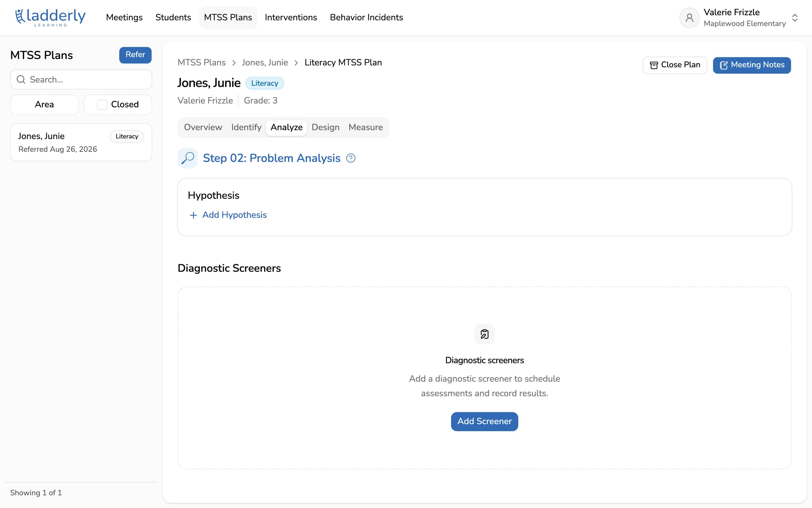Click the Refer button
The width and height of the screenshot is (812, 508).
pyautogui.click(x=135, y=55)
